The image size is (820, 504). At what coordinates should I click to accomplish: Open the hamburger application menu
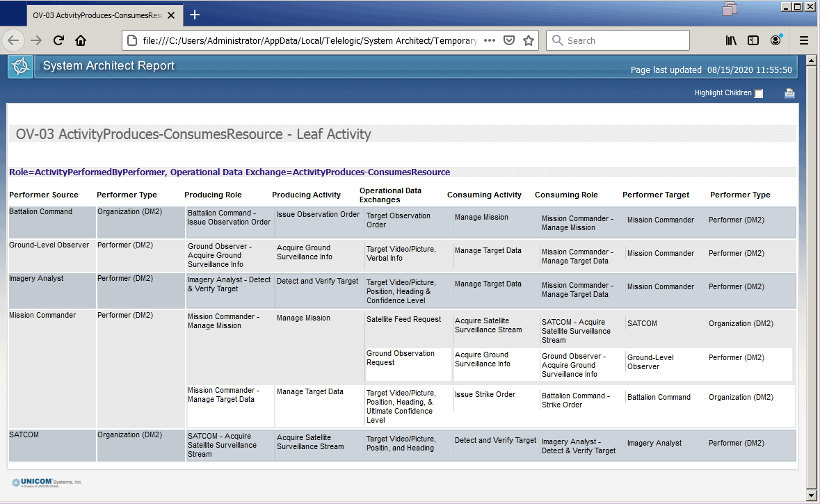click(x=804, y=40)
